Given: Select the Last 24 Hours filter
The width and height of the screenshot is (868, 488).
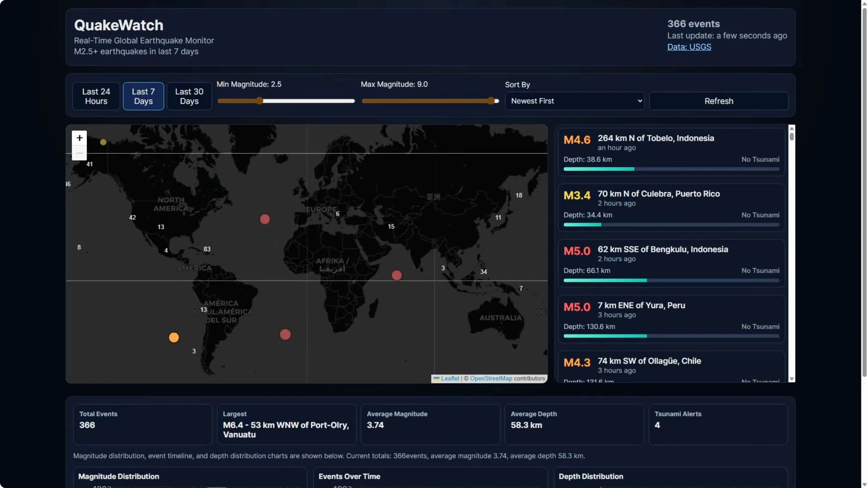Looking at the screenshot, I should pos(96,96).
